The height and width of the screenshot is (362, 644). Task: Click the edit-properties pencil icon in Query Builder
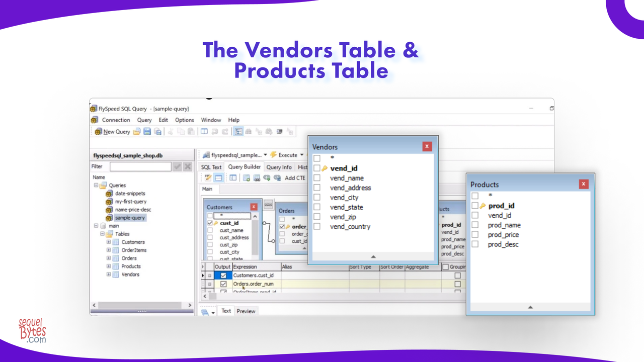tap(208, 177)
